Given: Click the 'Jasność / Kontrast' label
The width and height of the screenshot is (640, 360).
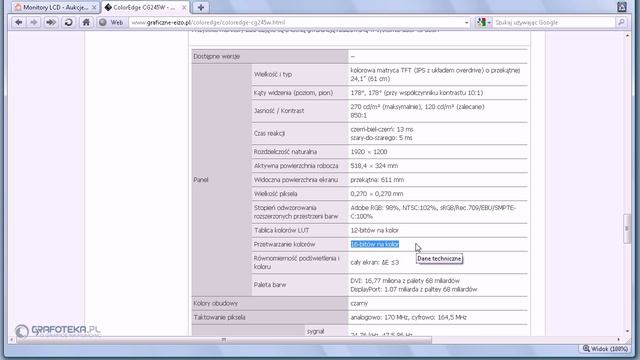Looking at the screenshot, I should pyautogui.click(x=279, y=111).
